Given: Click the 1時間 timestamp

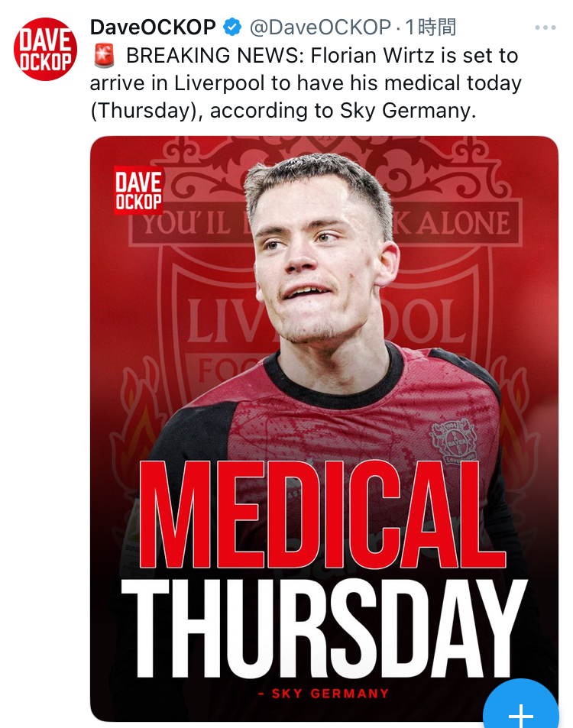Looking at the screenshot, I should [x=430, y=27].
